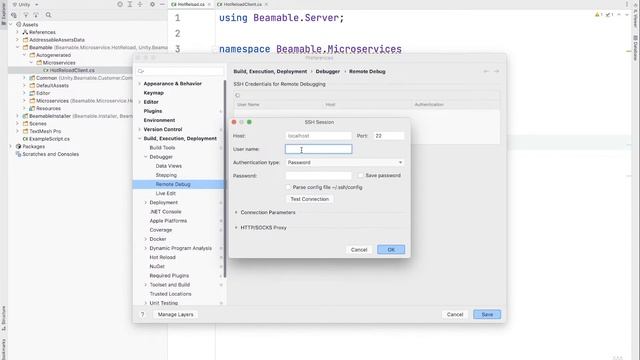640x360 pixels.
Task: Select Keymap in Preferences sidebar
Action: click(x=153, y=93)
